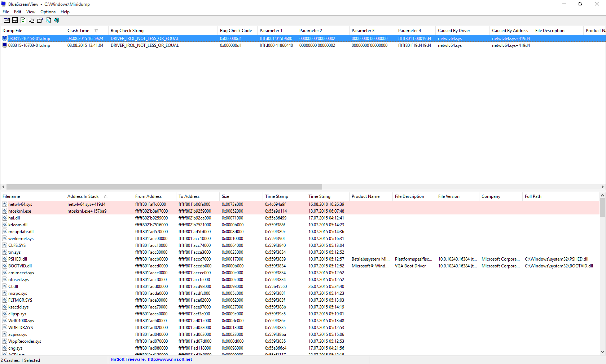Sort by Bug Check Code column
The image size is (606, 364).
[237, 31]
